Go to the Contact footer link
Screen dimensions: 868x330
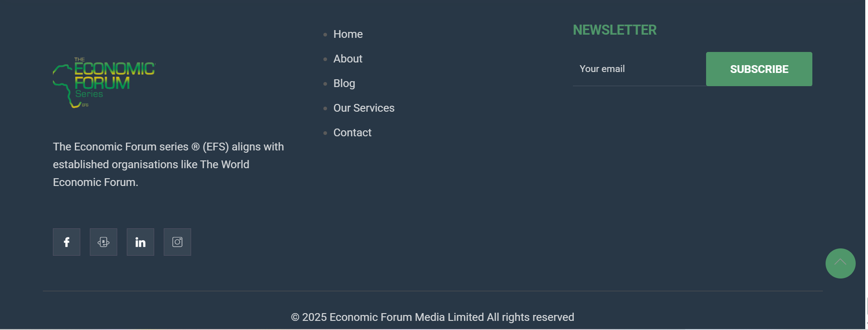coord(352,133)
